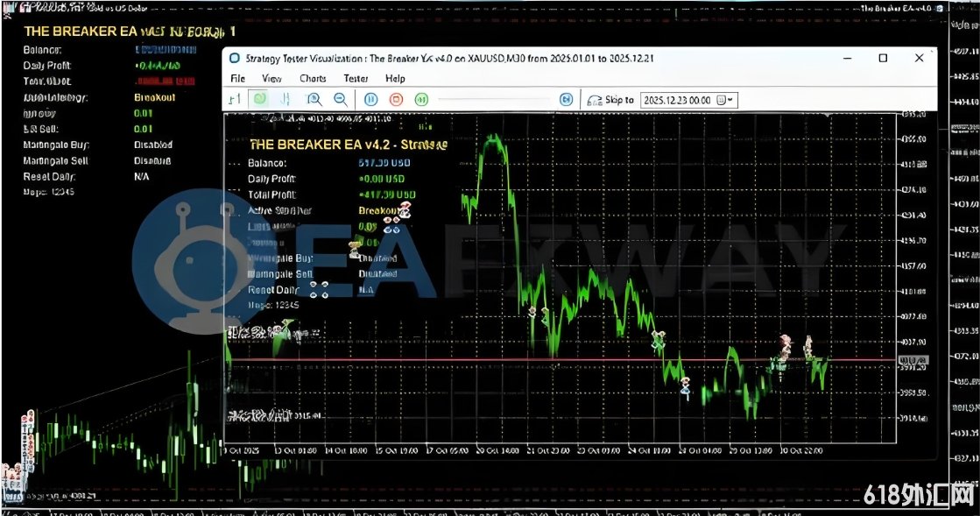The width and height of the screenshot is (980, 516).
Task: Step the visualization forward one tick
Action: click(x=422, y=100)
